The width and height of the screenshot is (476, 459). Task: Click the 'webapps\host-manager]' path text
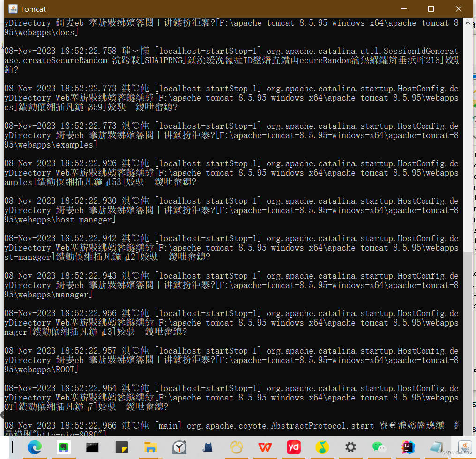click(x=67, y=220)
